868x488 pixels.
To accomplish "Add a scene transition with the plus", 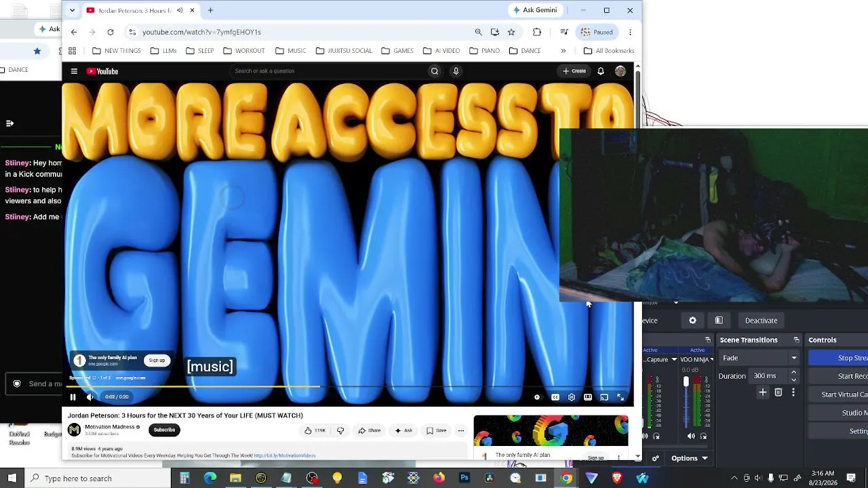I will (x=763, y=392).
